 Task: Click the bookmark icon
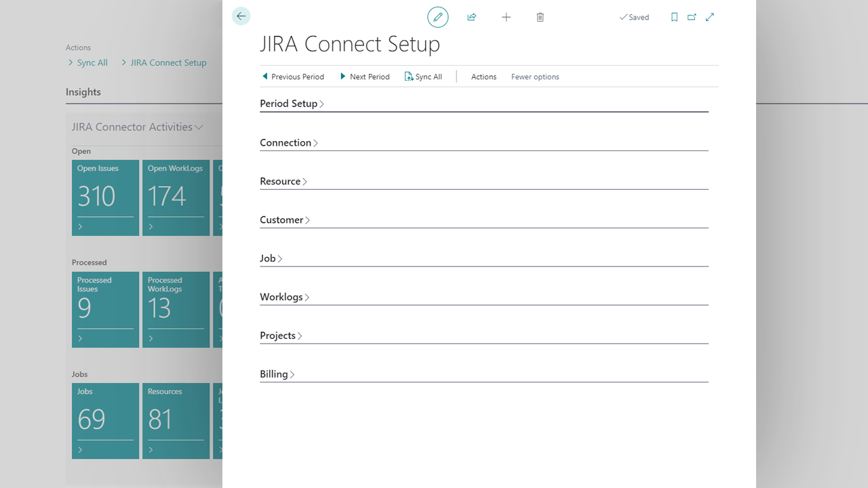pos(674,17)
